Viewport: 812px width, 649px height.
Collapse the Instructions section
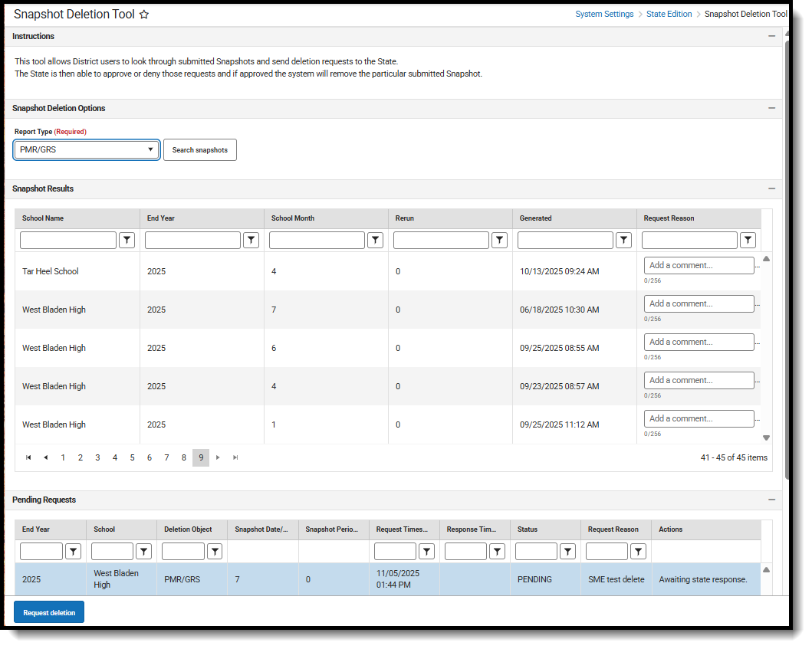click(x=772, y=35)
